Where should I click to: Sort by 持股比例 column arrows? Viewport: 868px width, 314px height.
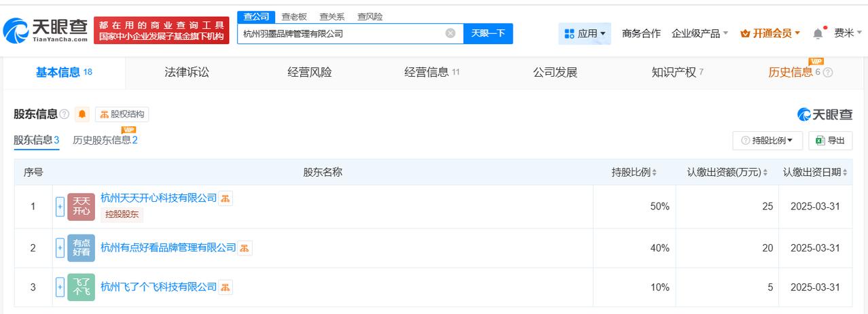click(654, 173)
